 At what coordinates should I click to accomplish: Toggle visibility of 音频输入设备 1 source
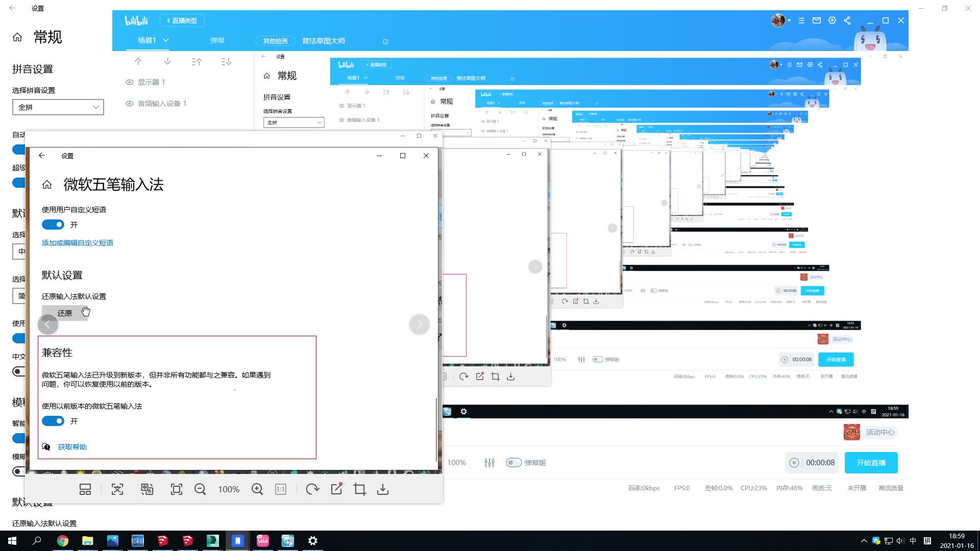[x=130, y=104]
